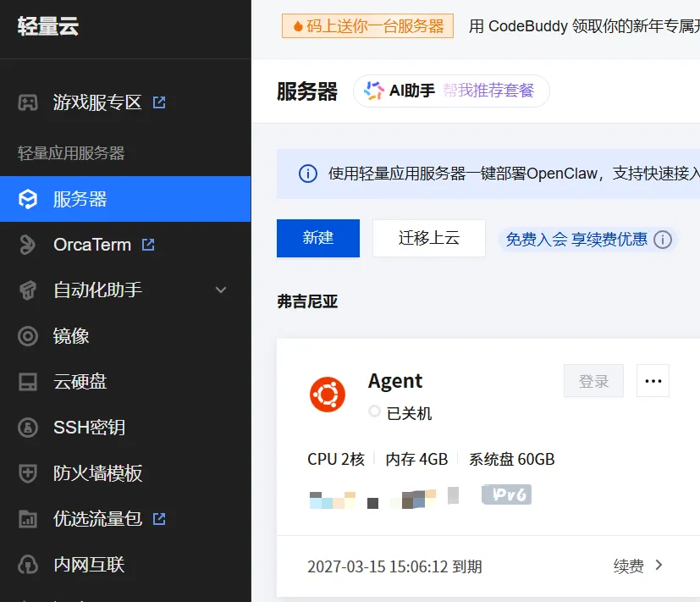
Task: Open the AI助手 recommendation pill
Action: click(x=451, y=91)
